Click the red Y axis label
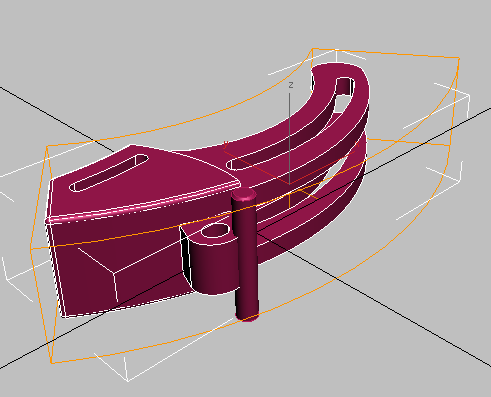 226,144
